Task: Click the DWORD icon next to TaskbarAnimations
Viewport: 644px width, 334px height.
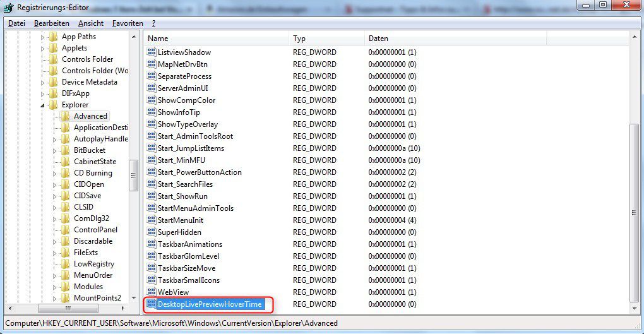Action: 152,244
